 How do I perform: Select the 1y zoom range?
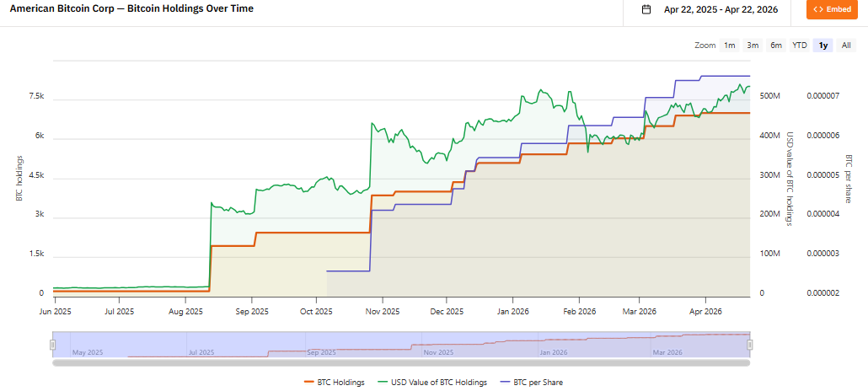tap(823, 46)
